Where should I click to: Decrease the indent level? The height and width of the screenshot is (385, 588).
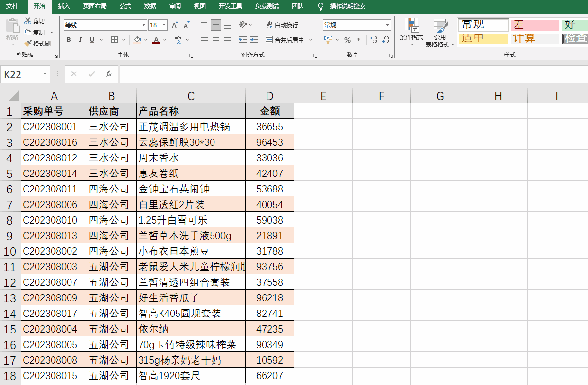[x=242, y=40]
